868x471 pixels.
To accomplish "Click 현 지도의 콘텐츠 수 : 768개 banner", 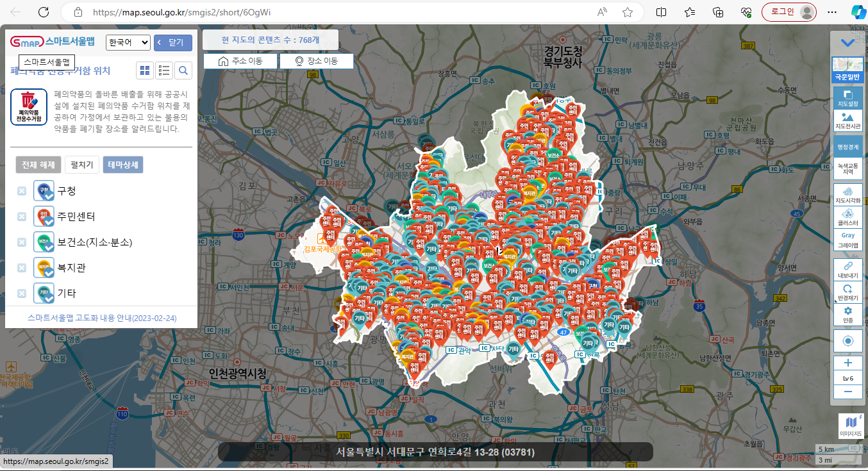I will click(x=271, y=40).
